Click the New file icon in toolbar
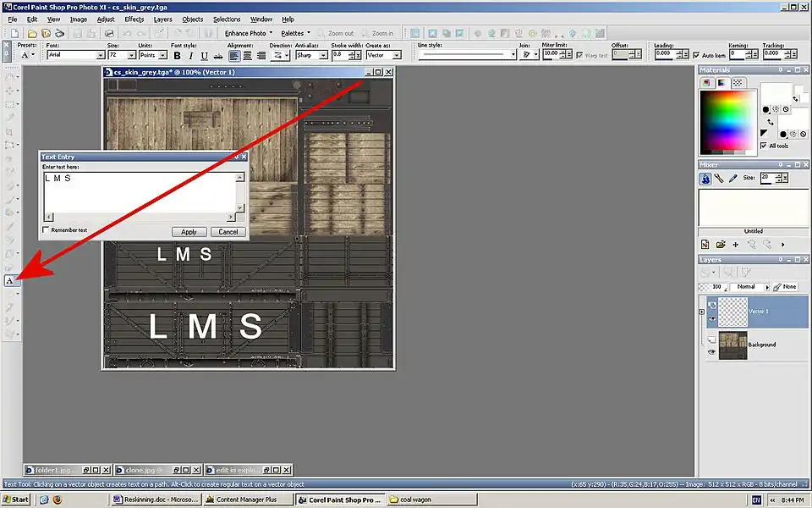This screenshot has width=812, height=508. coord(15,33)
